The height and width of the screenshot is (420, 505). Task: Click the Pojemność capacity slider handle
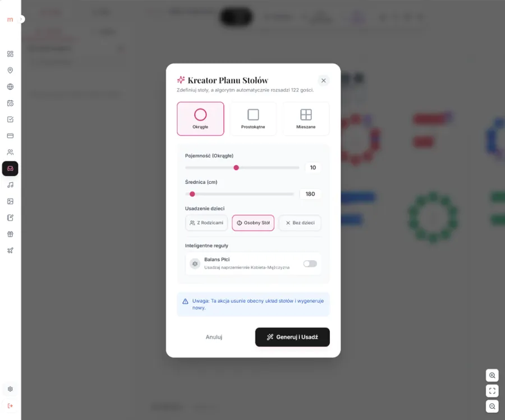click(236, 168)
